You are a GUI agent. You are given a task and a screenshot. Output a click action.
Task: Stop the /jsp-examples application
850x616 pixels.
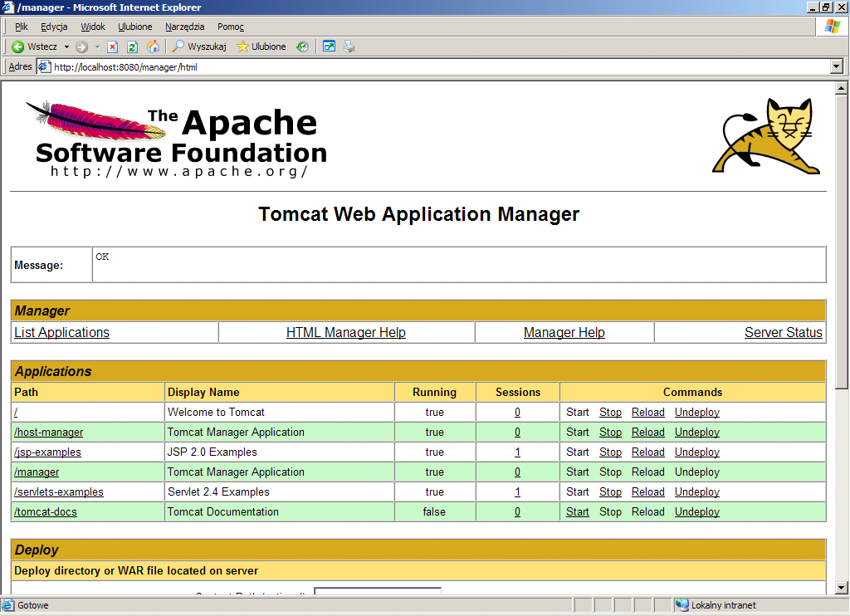[x=610, y=452]
